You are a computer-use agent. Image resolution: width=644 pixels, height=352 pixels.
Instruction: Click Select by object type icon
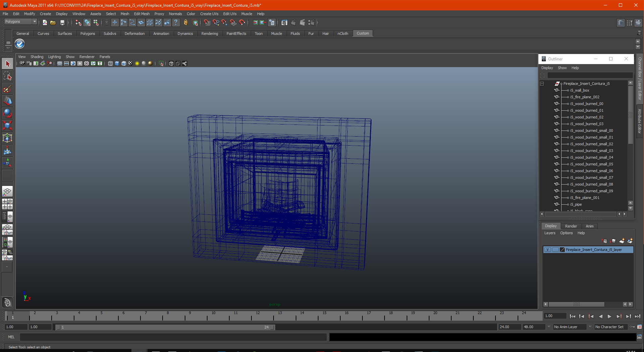pyautogui.click(x=87, y=22)
